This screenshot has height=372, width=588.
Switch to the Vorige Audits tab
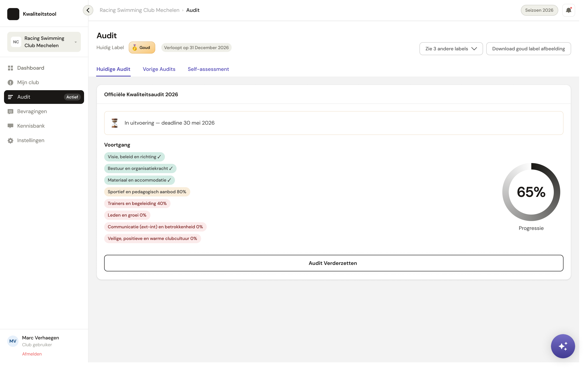pos(159,69)
